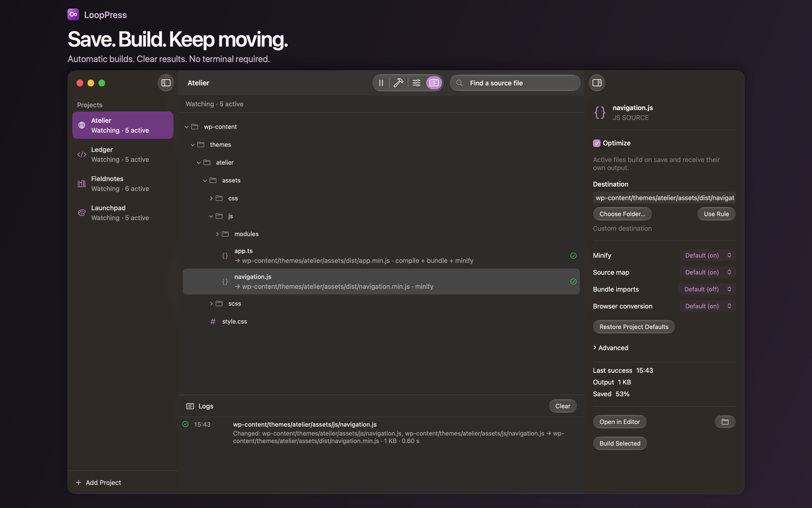Click the "Custom destination" label
This screenshot has height=508, width=812.
point(623,229)
